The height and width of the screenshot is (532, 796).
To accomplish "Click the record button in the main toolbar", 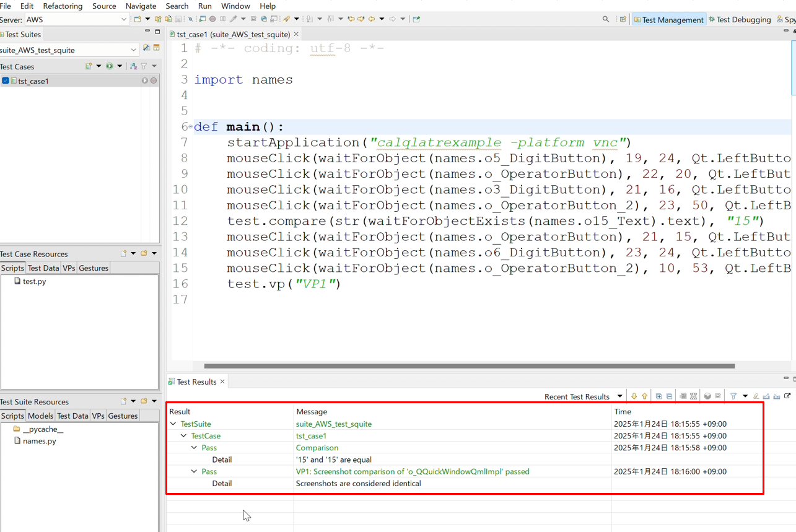I will click(x=212, y=19).
